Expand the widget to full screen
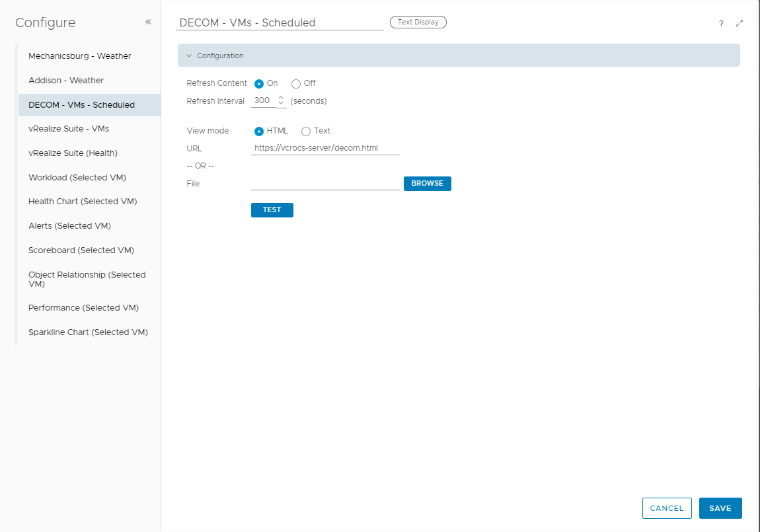 (740, 23)
